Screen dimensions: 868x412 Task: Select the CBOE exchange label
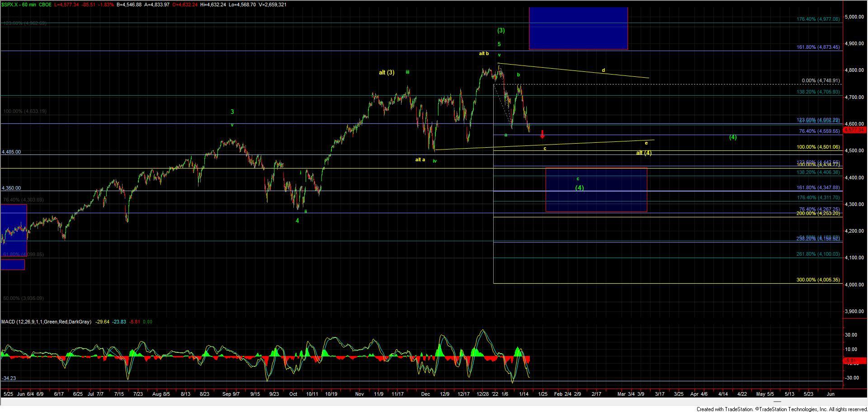tap(45, 5)
